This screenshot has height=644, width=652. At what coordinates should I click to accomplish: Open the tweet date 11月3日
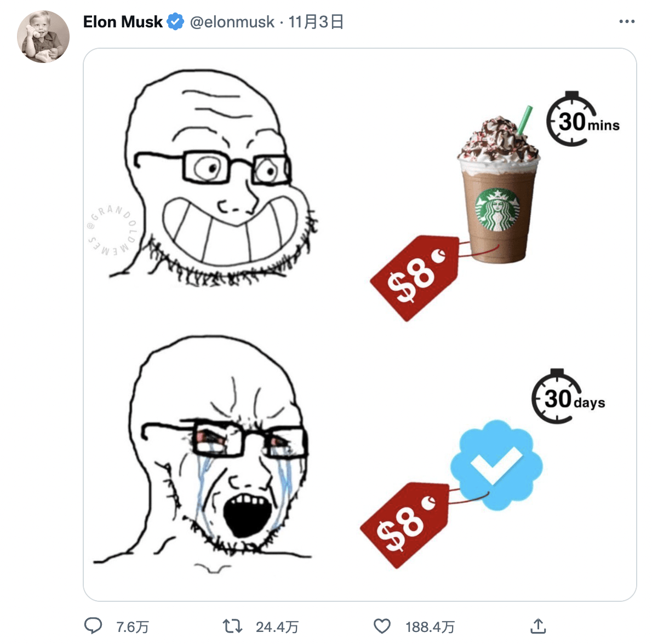tap(316, 22)
